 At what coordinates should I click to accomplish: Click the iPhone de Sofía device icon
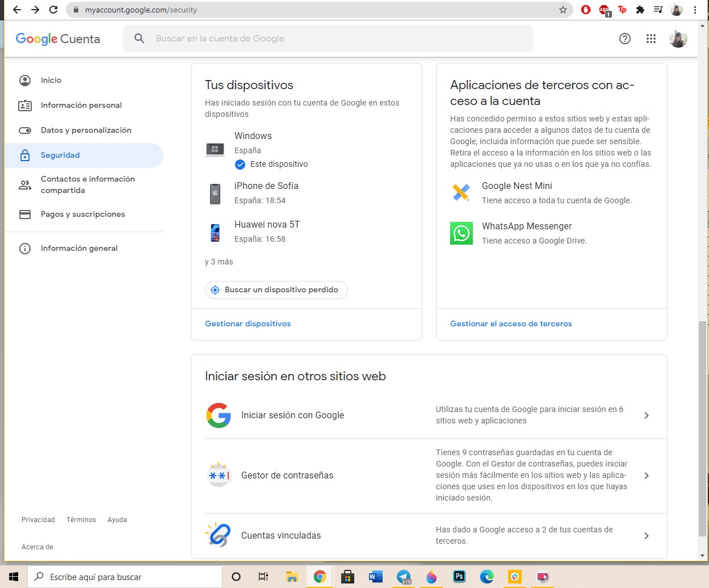[x=215, y=194]
